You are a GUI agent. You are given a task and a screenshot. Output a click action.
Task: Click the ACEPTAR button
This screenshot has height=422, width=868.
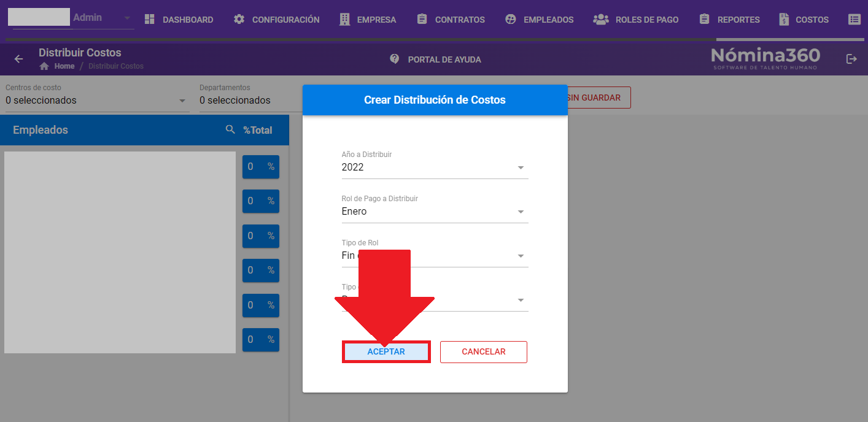386,352
